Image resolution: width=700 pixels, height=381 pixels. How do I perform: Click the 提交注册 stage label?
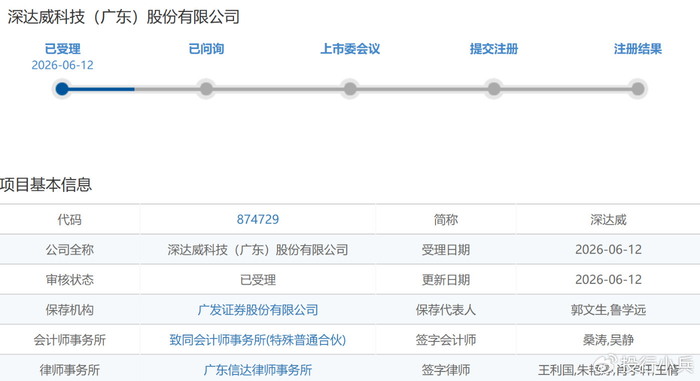click(494, 49)
